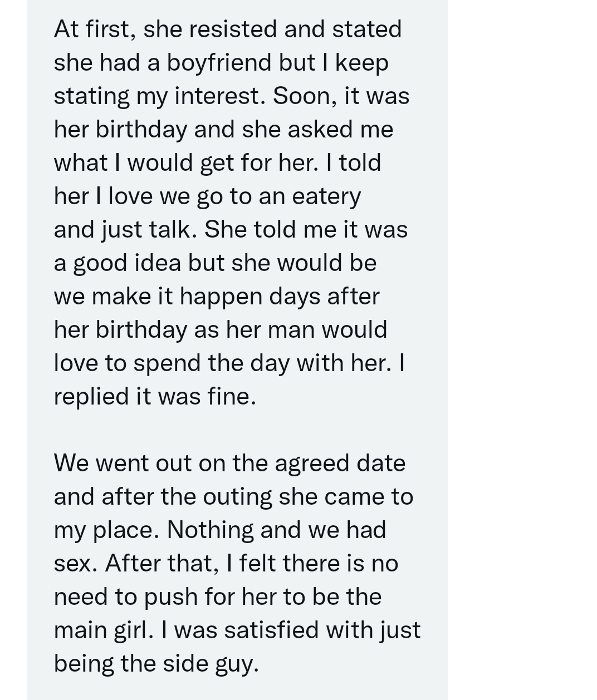Click the line starting 'sex. After that, I felt'
Screen dimensions: 597x700
click(226, 563)
